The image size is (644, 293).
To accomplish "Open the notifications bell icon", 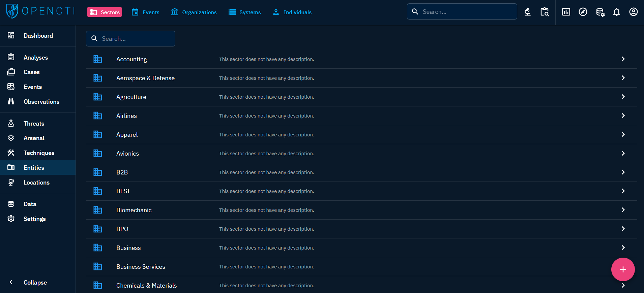I will tap(616, 12).
